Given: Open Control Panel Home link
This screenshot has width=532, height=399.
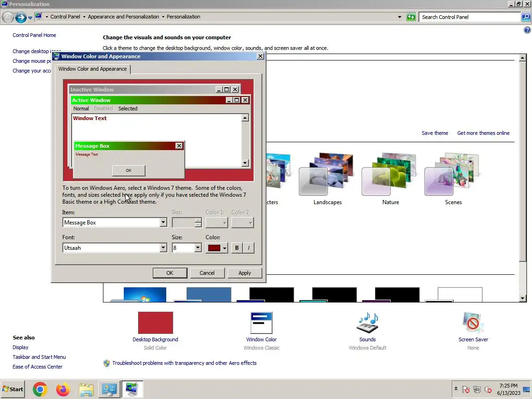Looking at the screenshot, I should pyautogui.click(x=34, y=35).
